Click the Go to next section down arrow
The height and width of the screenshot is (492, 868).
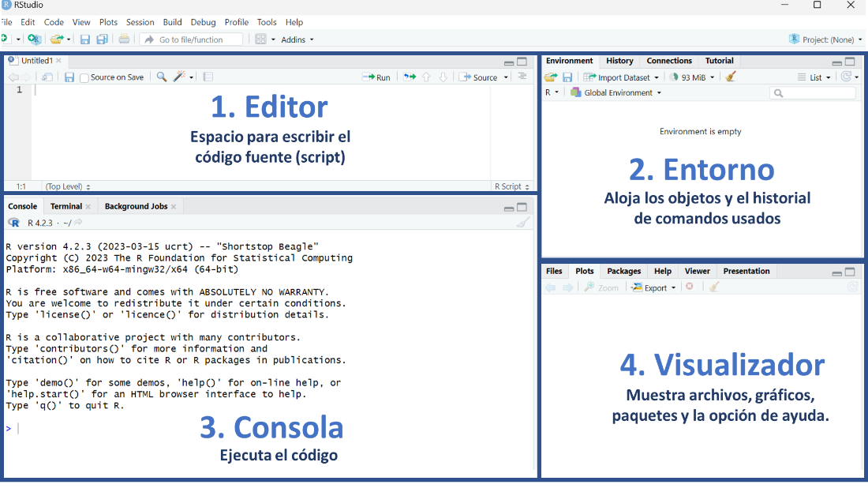(x=443, y=77)
